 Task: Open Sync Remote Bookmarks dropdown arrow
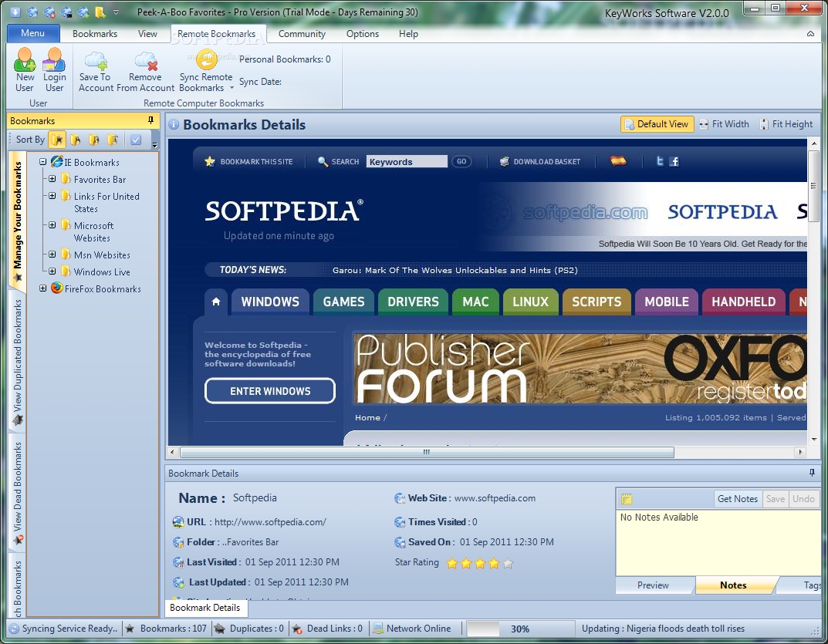232,88
